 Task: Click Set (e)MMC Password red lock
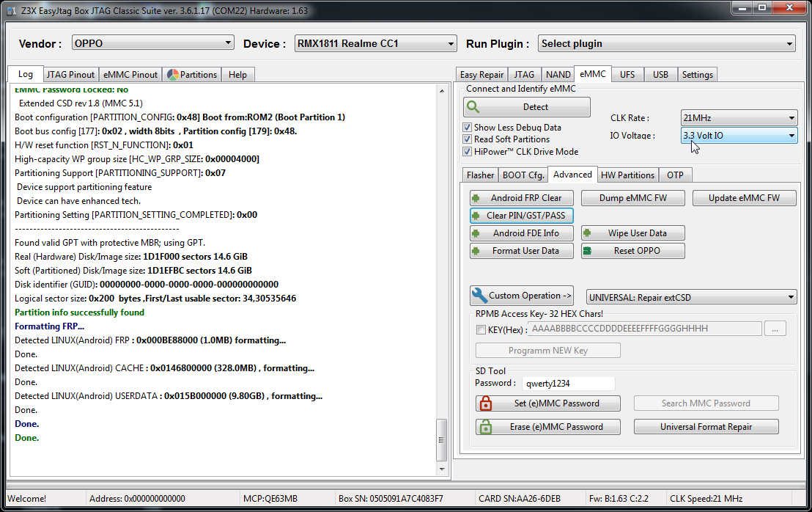(x=548, y=403)
